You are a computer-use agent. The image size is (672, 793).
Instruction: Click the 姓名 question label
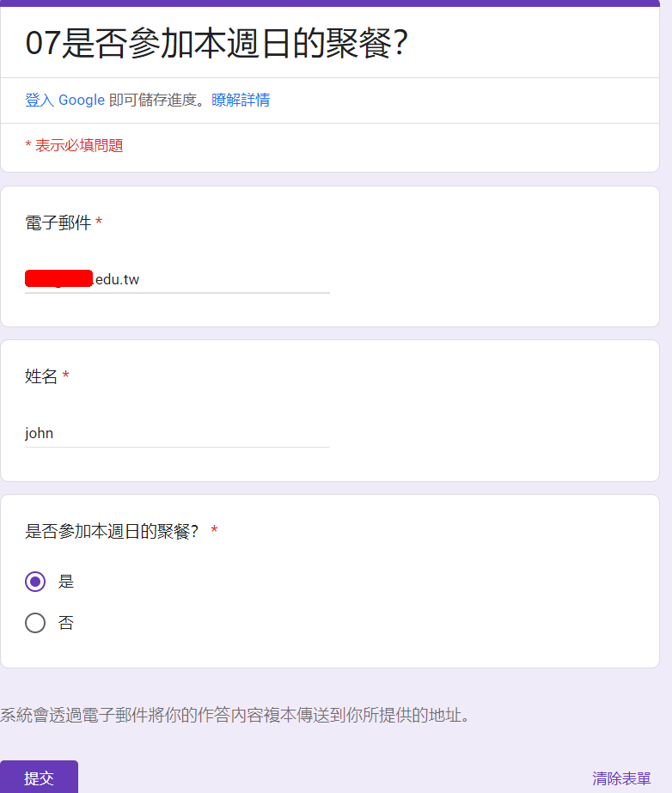(x=41, y=376)
